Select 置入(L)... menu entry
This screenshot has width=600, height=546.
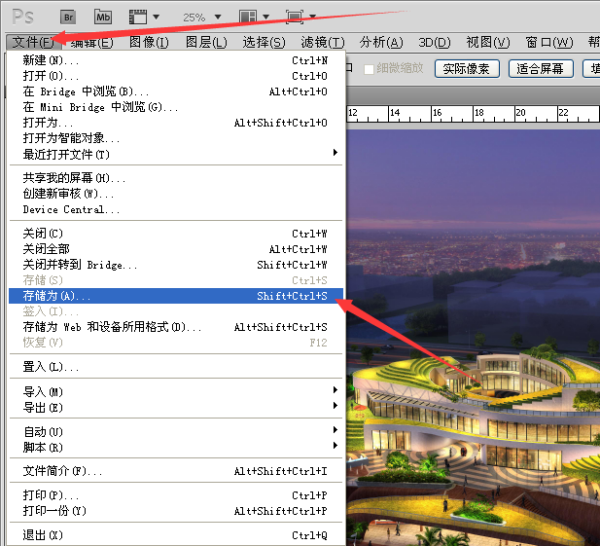coord(176,367)
